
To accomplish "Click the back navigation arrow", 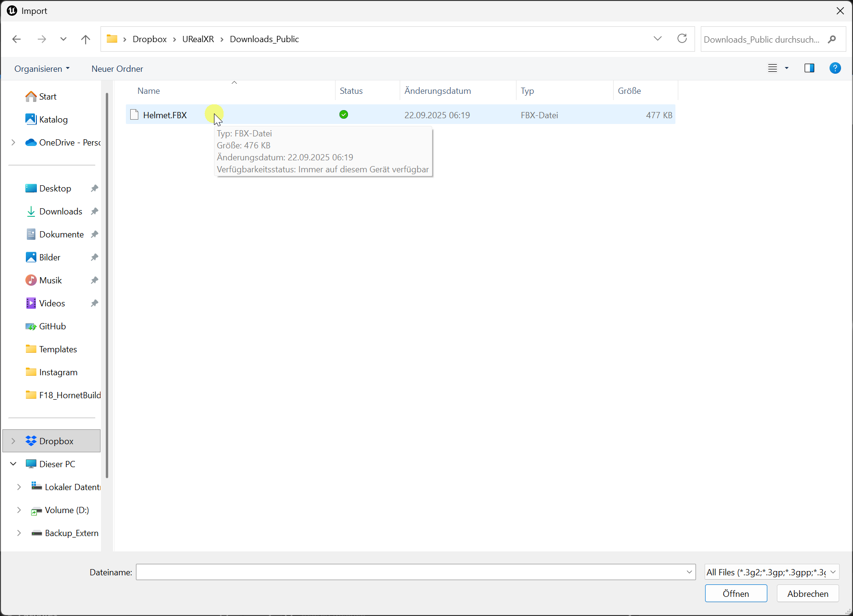I will (x=17, y=39).
